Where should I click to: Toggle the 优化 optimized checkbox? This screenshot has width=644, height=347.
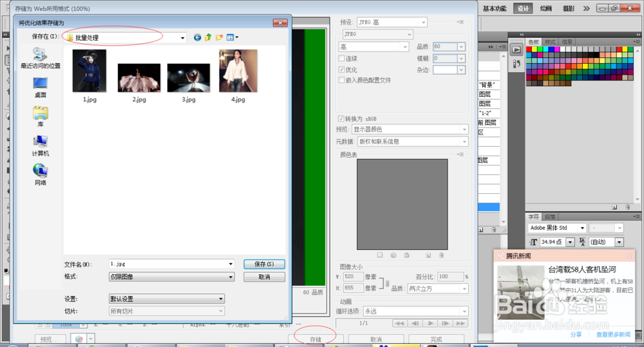(x=342, y=70)
